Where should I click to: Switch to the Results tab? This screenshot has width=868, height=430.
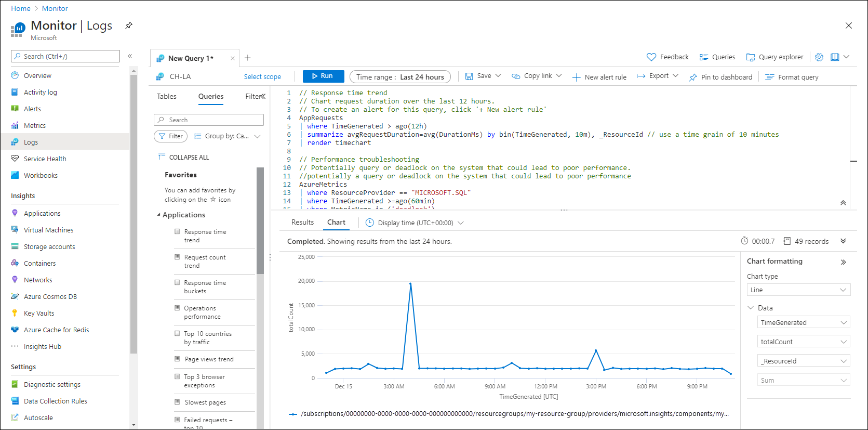click(x=302, y=222)
